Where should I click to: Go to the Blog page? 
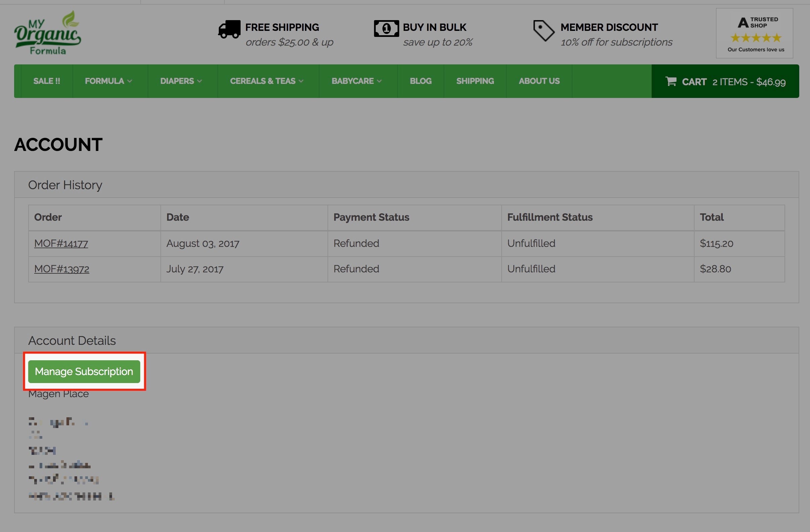tap(421, 81)
